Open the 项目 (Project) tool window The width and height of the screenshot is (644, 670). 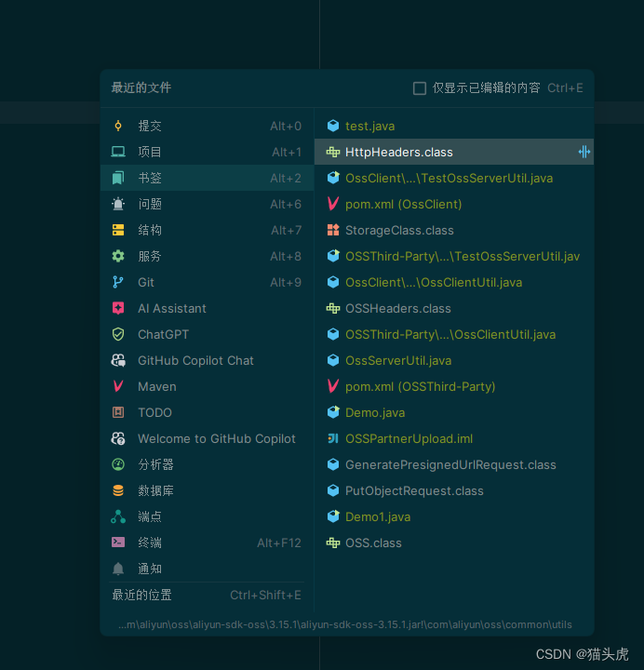tap(207, 152)
